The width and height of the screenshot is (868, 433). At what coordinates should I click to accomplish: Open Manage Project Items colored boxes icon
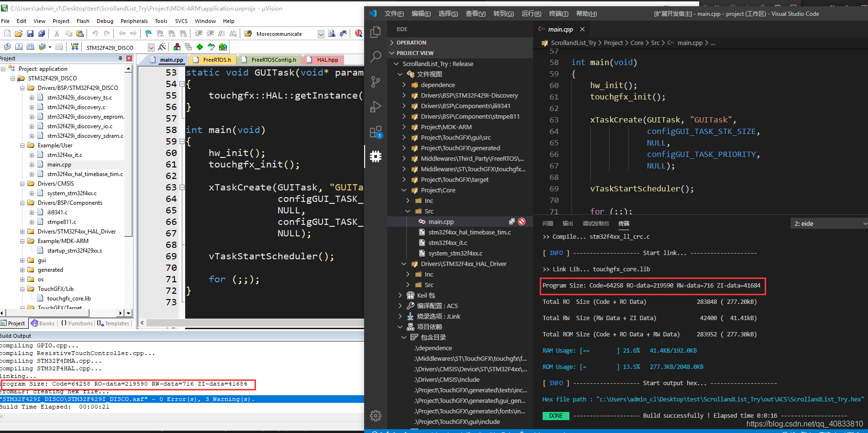pyautogui.click(x=177, y=47)
